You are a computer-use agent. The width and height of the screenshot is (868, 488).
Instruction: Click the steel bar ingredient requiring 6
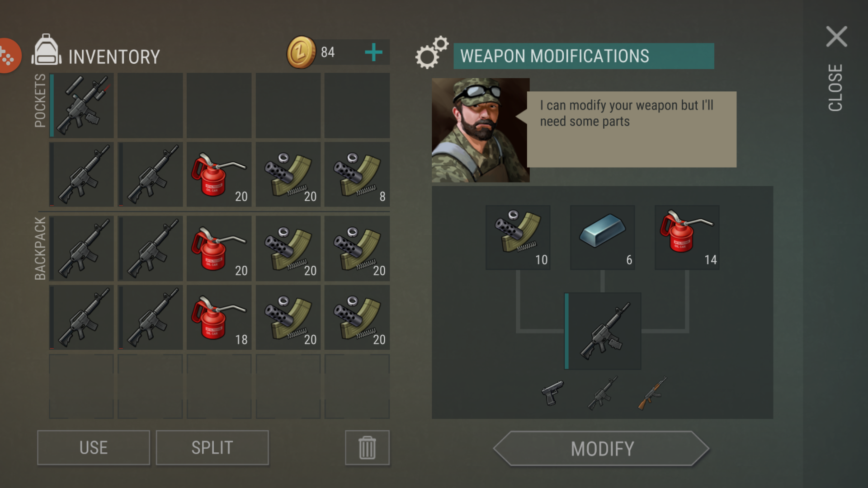point(603,238)
